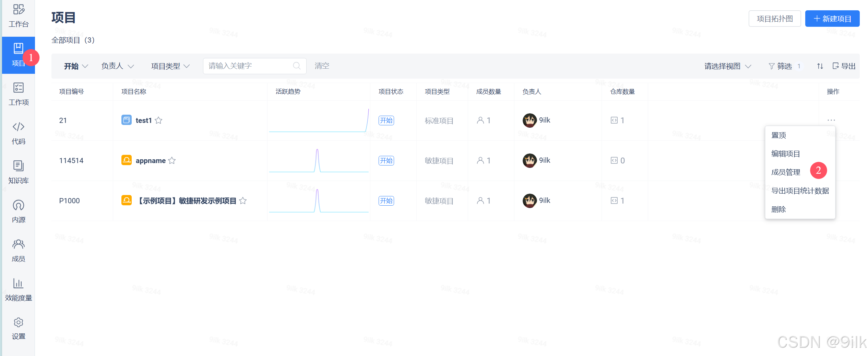Select 导出项目统计数据 from the context menu
Image resolution: width=868 pixels, height=356 pixels.
pos(800,191)
